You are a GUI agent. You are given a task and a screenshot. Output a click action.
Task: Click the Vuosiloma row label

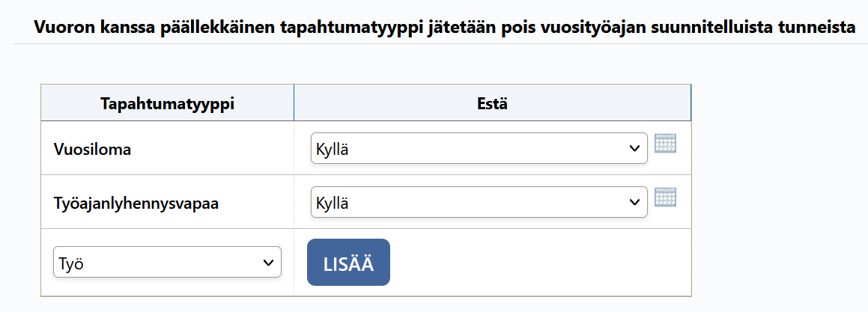click(92, 150)
